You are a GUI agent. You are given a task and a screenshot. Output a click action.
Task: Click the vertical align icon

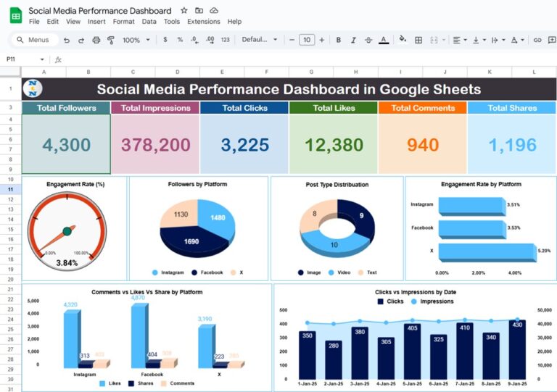pyautogui.click(x=476, y=40)
